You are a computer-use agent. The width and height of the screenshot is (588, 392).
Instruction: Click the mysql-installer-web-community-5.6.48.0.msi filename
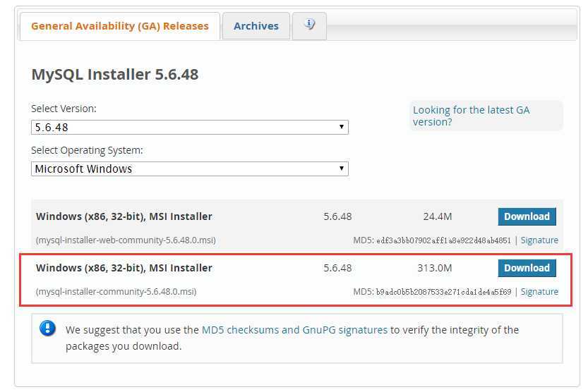point(126,240)
